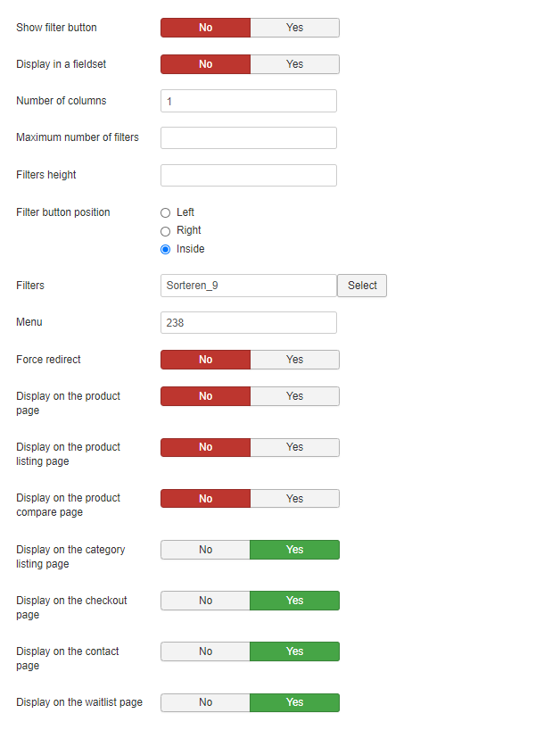Screen dimensions: 560x730
Task: Click the Filters height text box
Action: pos(249,175)
